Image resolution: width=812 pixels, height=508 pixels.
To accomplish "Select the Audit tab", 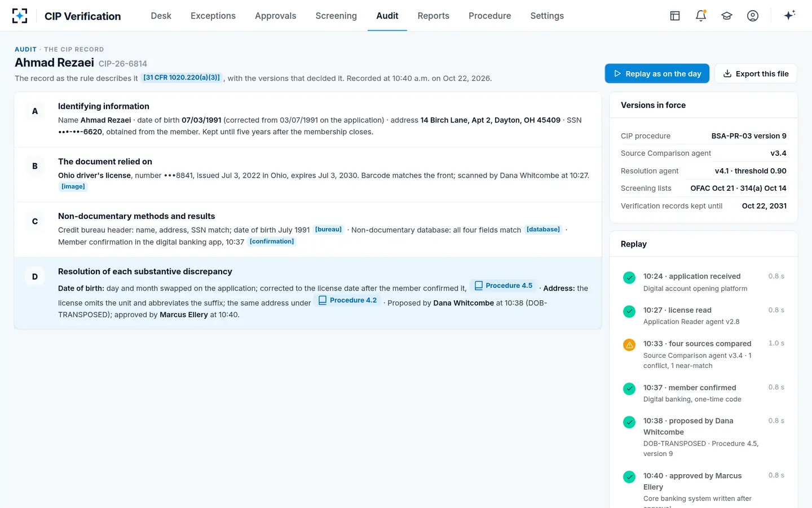I will click(387, 16).
